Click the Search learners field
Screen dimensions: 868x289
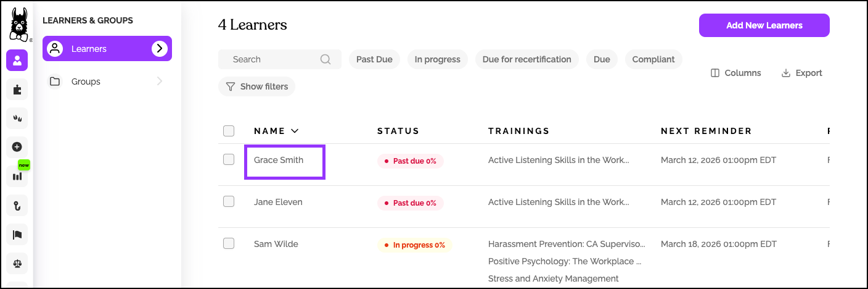coord(272,59)
